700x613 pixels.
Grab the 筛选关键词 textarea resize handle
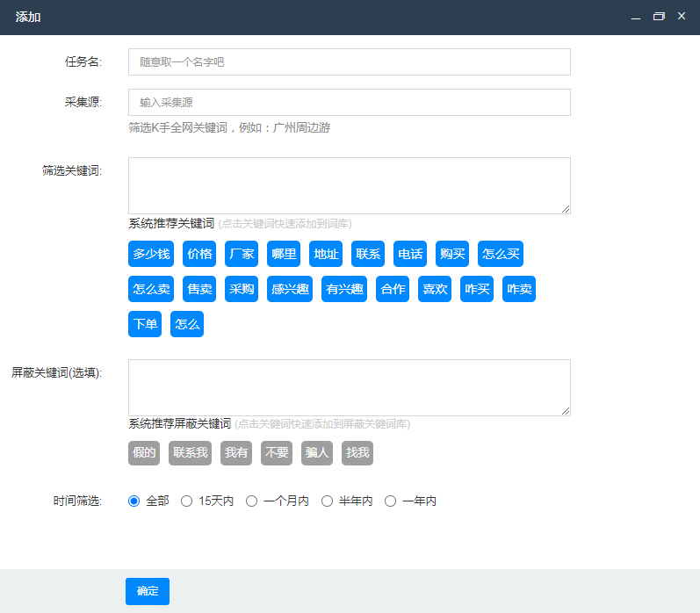[566, 209]
